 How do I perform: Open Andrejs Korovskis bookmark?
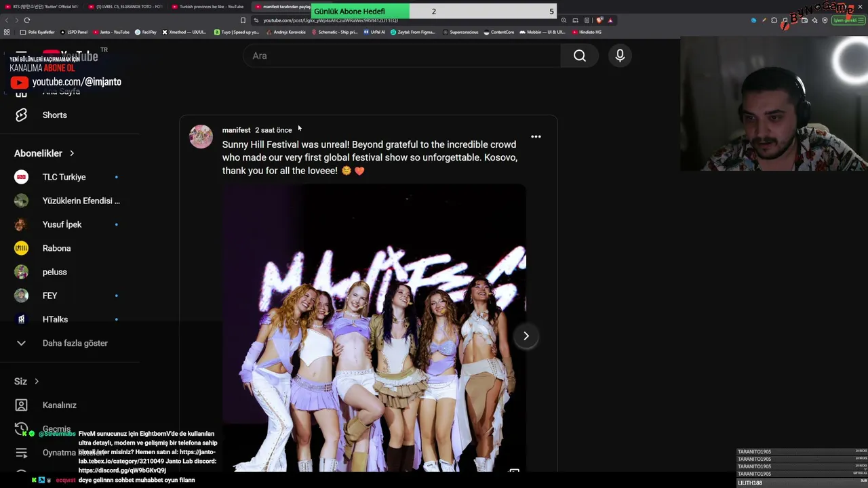(x=285, y=32)
